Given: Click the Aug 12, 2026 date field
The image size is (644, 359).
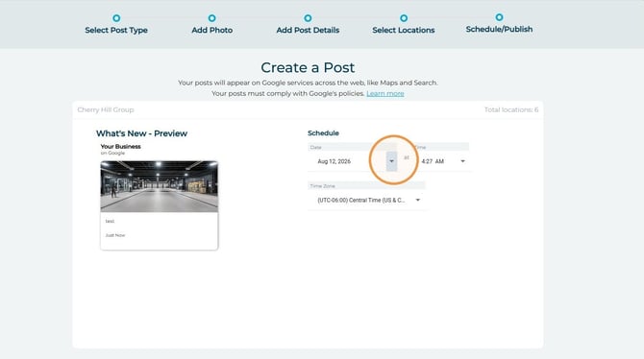Looking at the screenshot, I should click(334, 161).
